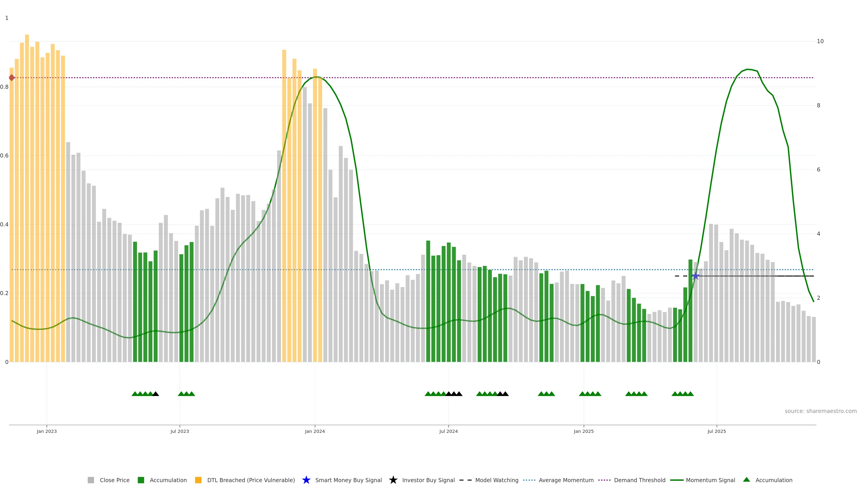The height and width of the screenshot is (488, 868).
Task: Click the Jan 2025 axis label
Action: click(584, 431)
